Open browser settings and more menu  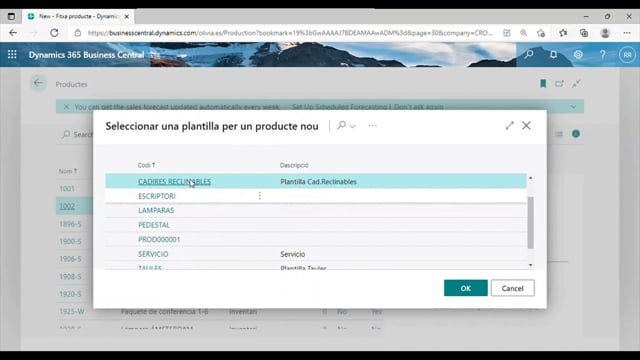pos(627,33)
